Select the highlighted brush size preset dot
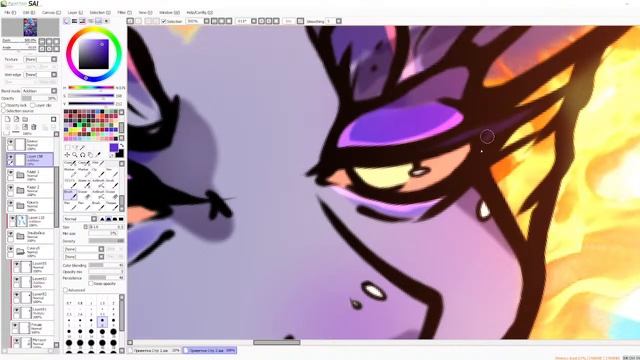Image resolution: width=640 pixels, height=360 pixels. [102, 321]
